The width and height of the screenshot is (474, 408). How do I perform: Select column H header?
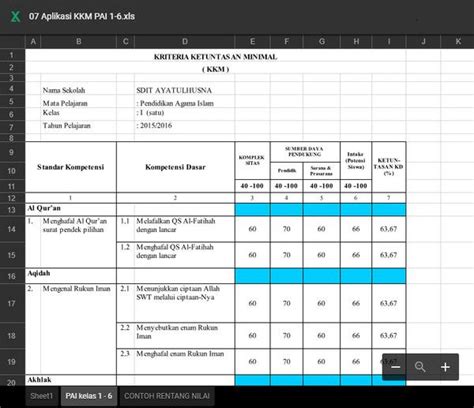click(356, 42)
